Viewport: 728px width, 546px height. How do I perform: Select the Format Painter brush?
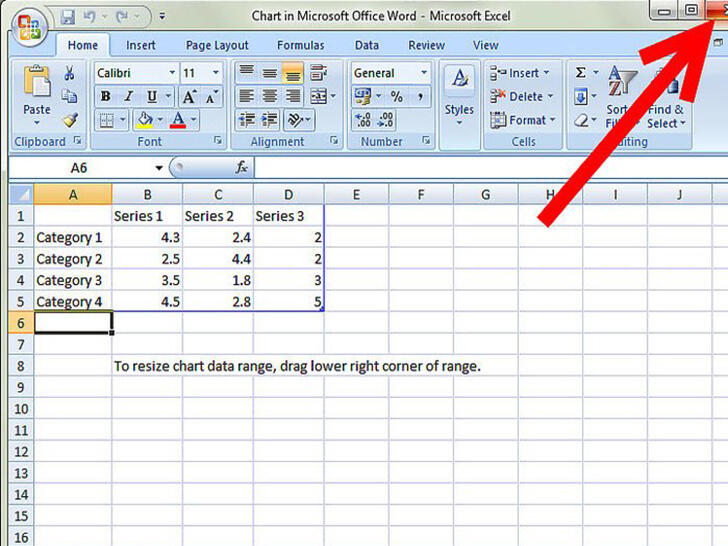point(69,120)
